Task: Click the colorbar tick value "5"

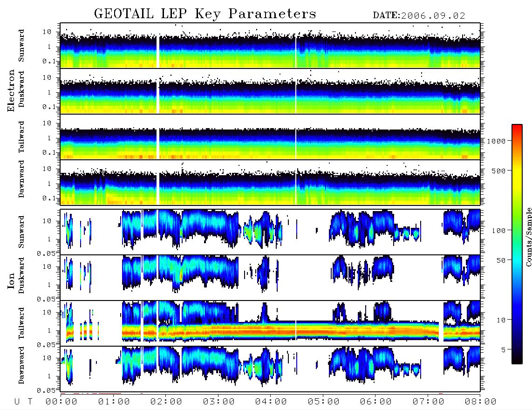Action: (x=504, y=350)
